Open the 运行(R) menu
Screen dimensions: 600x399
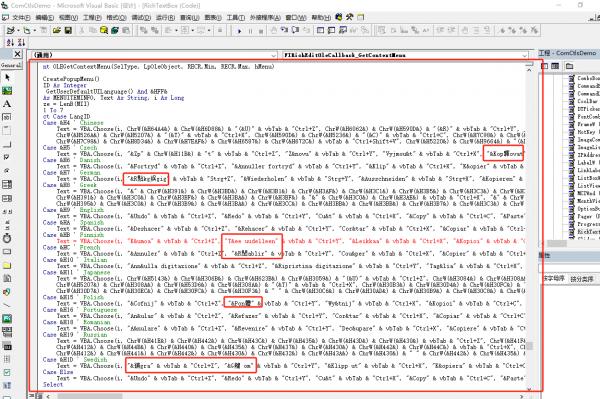[x=165, y=18]
